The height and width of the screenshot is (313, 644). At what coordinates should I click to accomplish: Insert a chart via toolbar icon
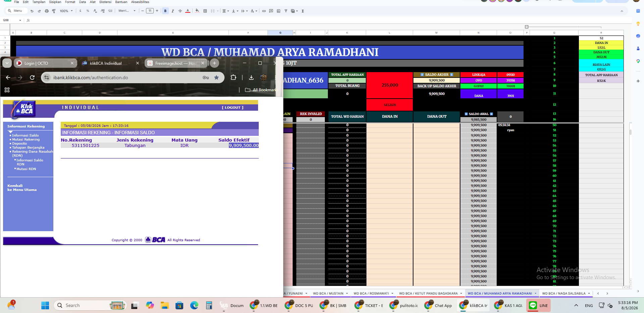(x=279, y=11)
